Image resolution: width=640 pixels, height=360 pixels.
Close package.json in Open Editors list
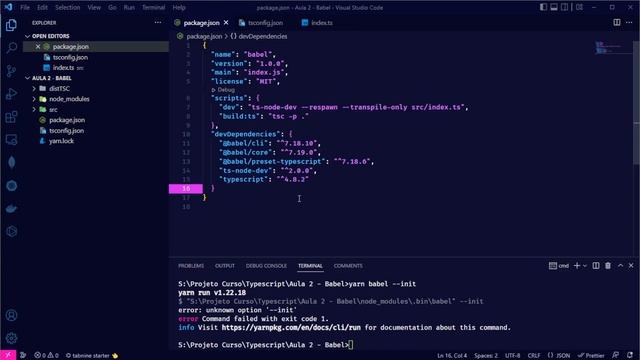click(x=38, y=47)
